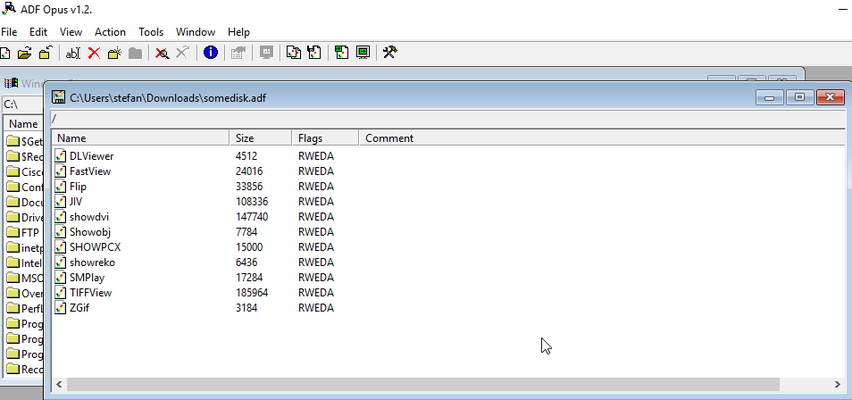Click the green monitor toolbar icon
The image size is (852, 400).
(362, 53)
